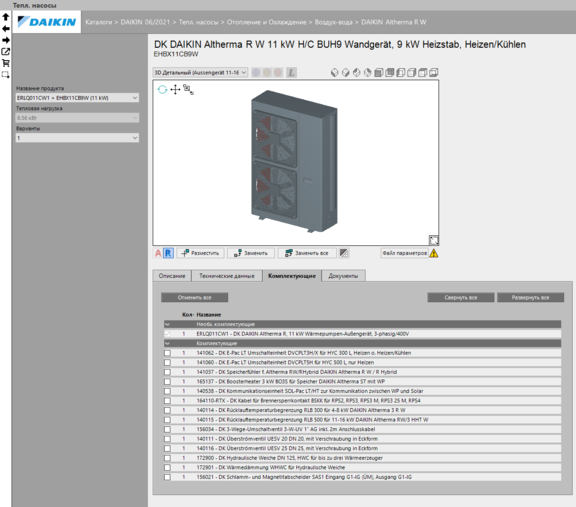This screenshot has width=576, height=507.
Task: Check the 141060 E-Pac LT row checkbox
Action: (x=168, y=363)
